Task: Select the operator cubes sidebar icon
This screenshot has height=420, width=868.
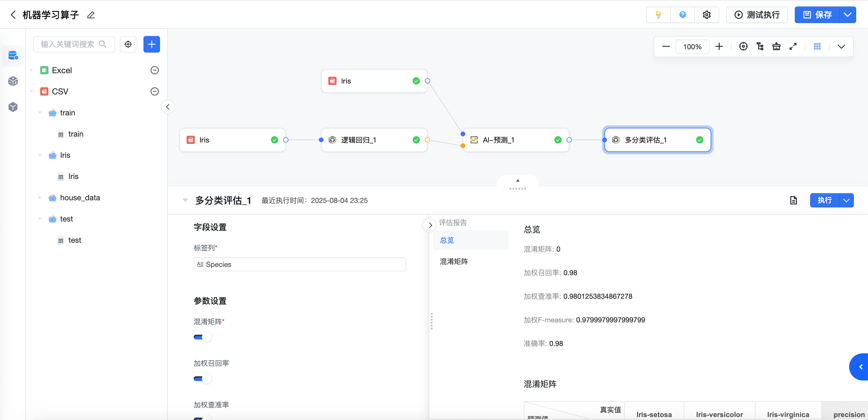Action: point(13,81)
